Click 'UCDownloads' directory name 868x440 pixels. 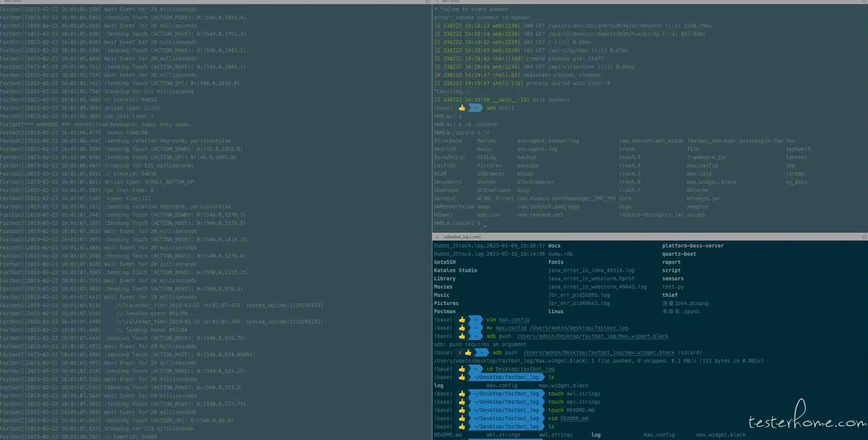click(494, 190)
